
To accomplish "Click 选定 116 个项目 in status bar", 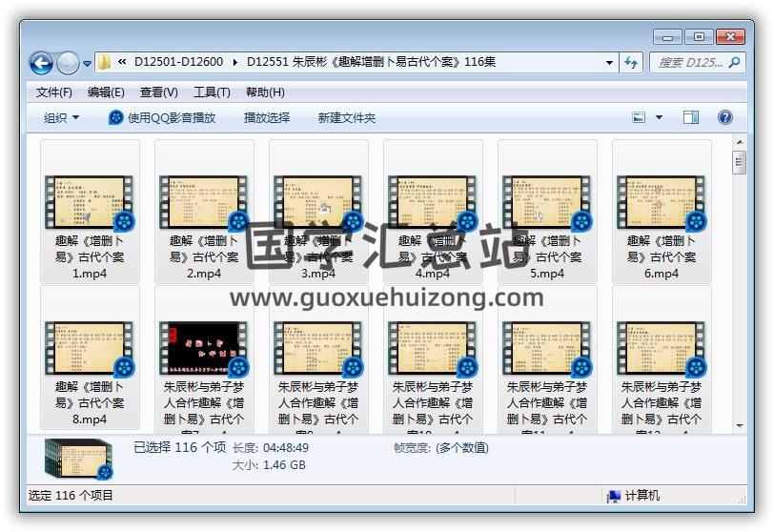I will (71, 495).
